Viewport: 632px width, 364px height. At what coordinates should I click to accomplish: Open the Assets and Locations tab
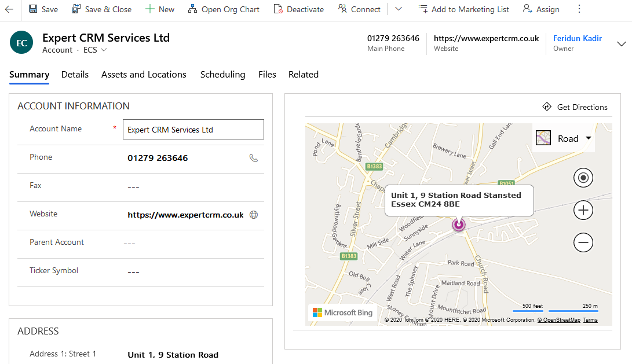[x=144, y=75]
